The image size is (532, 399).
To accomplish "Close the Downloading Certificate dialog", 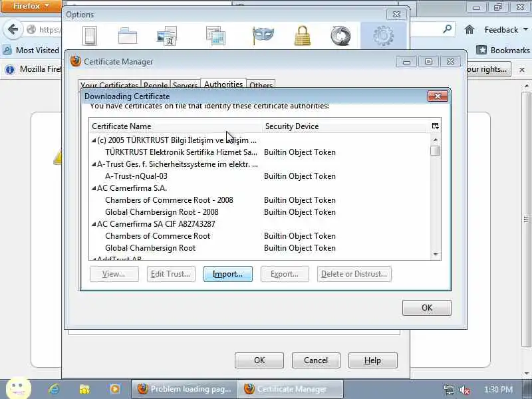I will tap(438, 96).
